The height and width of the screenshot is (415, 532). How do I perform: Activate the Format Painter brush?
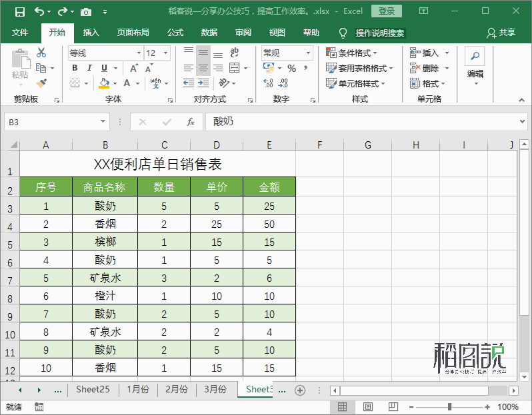pyautogui.click(x=41, y=83)
